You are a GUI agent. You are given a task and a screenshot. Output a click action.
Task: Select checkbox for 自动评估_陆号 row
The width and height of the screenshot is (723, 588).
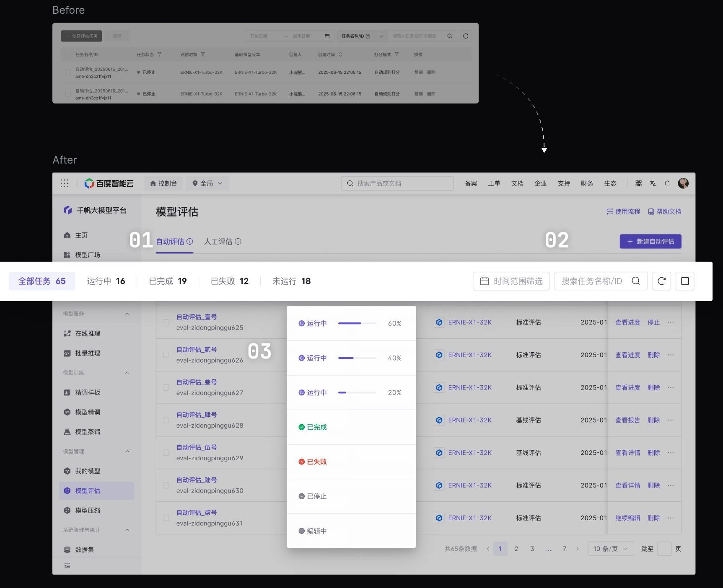click(166, 485)
